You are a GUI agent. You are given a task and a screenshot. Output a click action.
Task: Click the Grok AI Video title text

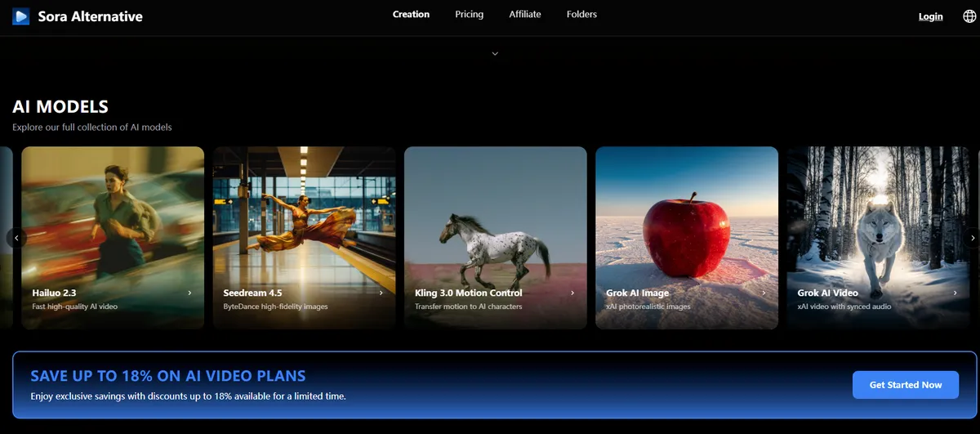coord(828,293)
